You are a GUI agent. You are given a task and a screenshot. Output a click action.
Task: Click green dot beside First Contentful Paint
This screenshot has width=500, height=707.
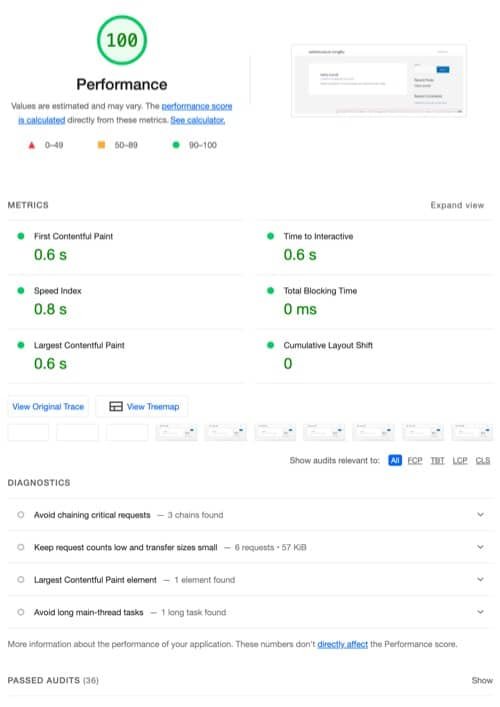[x=21, y=236]
